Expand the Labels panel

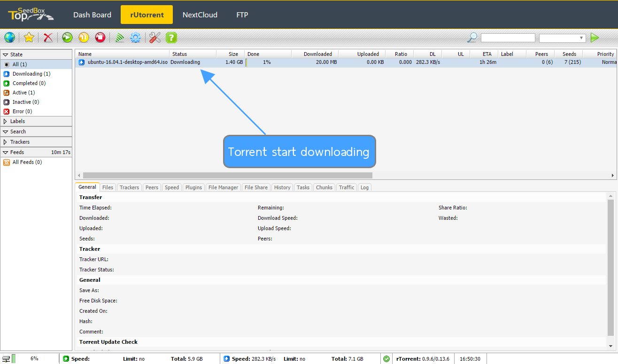coord(36,121)
